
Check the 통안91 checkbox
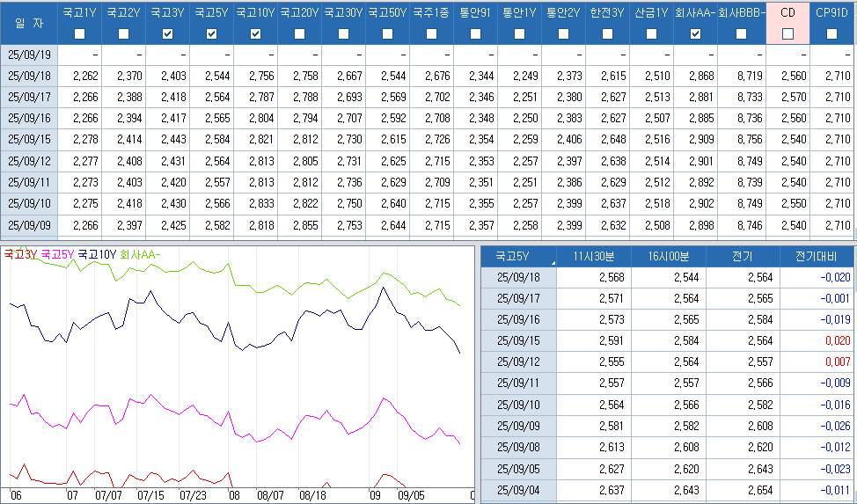475,33
